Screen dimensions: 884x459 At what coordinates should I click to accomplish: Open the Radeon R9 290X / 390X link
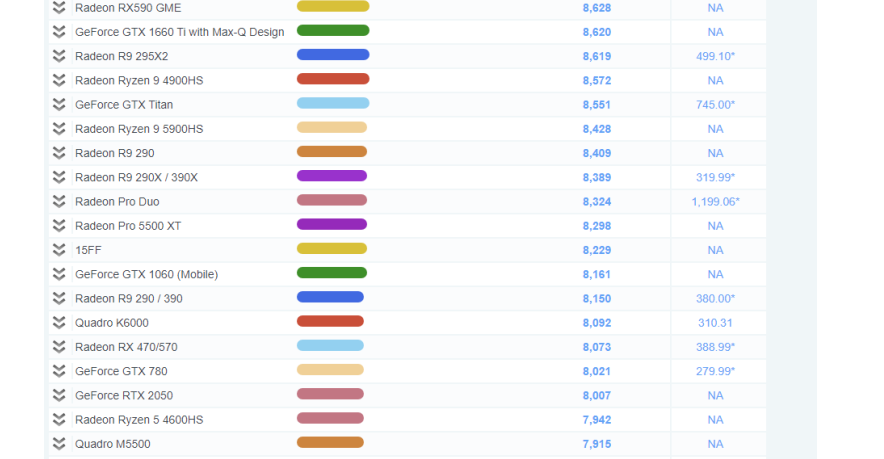click(x=136, y=178)
